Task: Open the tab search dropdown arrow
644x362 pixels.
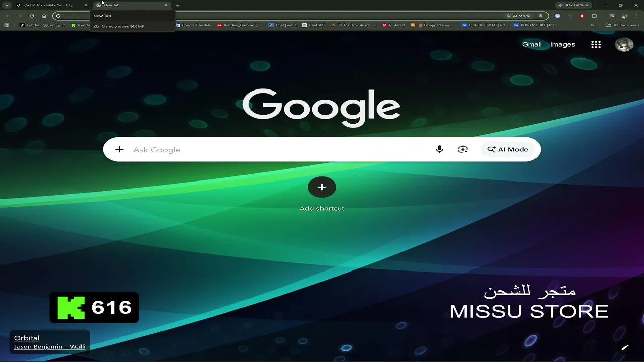Action: pyautogui.click(x=7, y=5)
